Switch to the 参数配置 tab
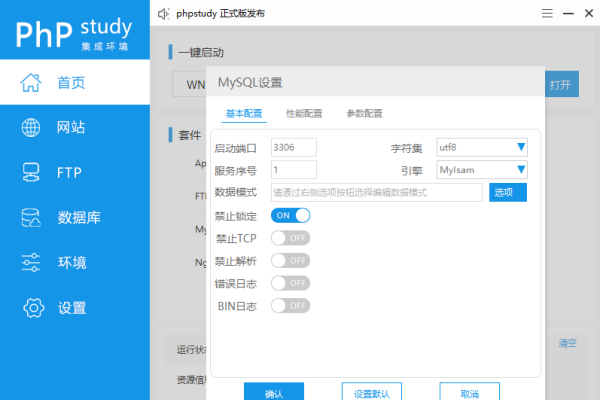600x400 pixels. pos(364,114)
